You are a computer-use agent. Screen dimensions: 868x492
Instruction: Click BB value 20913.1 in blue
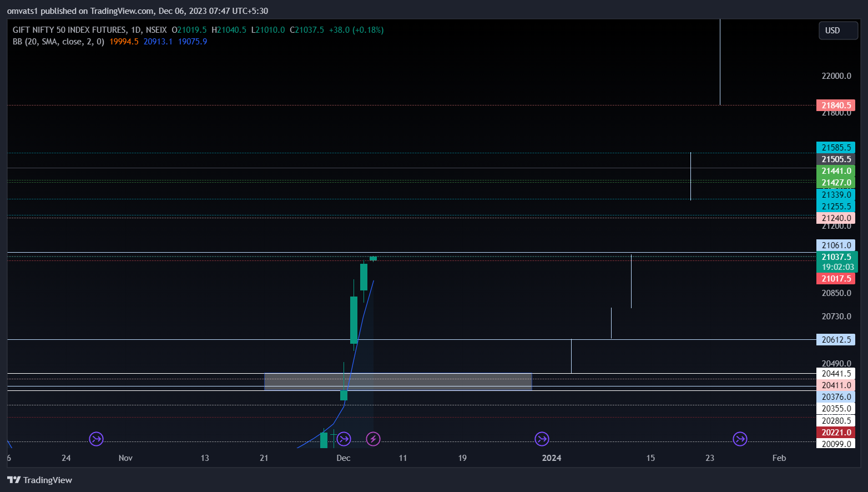click(158, 42)
